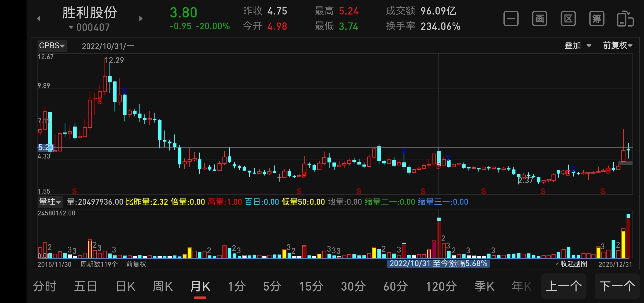The width and height of the screenshot is (644, 303).
Task: Expand stock code 000407 selector
Action: [89, 27]
